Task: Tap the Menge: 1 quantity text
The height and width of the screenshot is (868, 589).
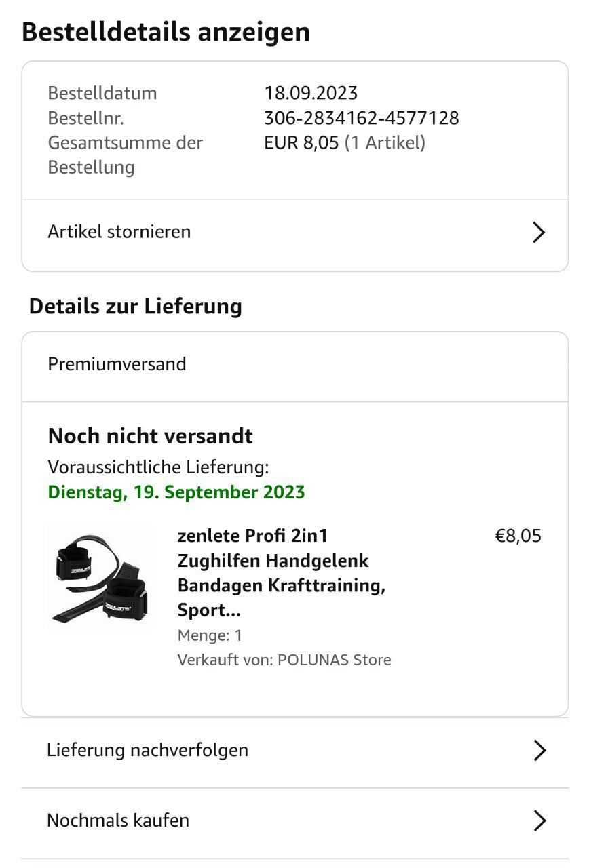Action: coord(210,635)
